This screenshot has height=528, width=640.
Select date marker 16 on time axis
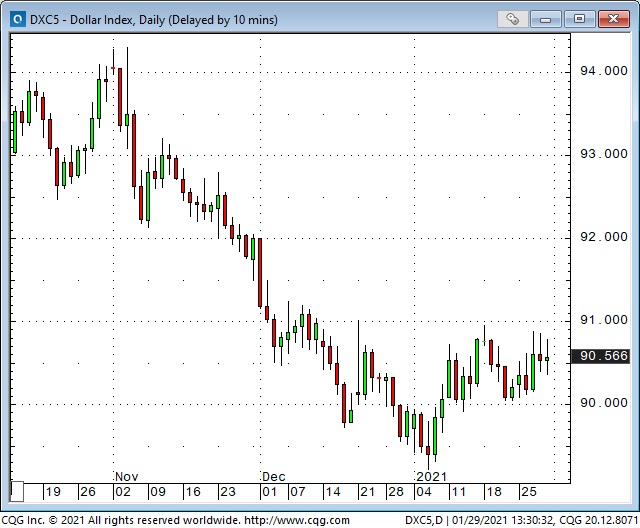point(193,492)
